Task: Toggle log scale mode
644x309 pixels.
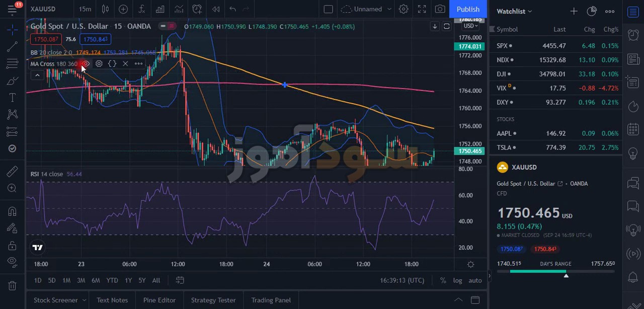Action: click(x=457, y=280)
